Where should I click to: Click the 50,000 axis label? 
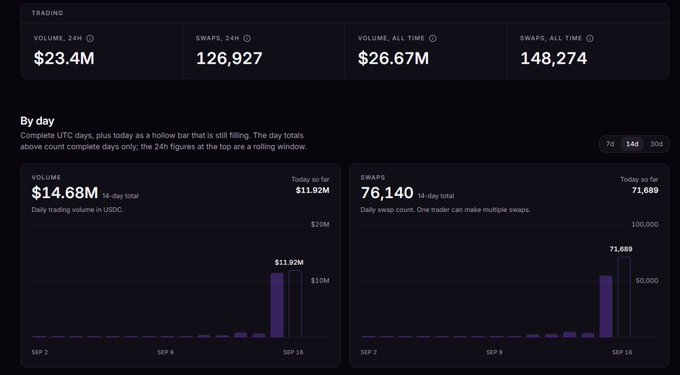coord(647,280)
